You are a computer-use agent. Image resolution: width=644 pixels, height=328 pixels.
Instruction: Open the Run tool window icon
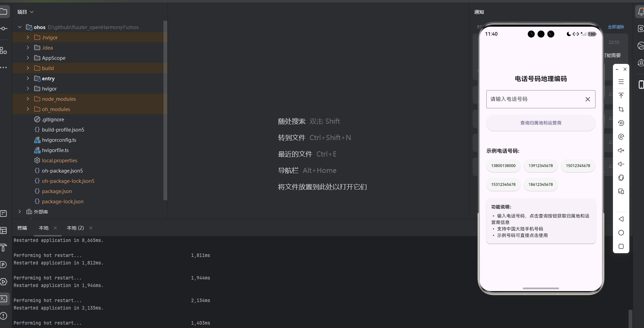(x=4, y=282)
